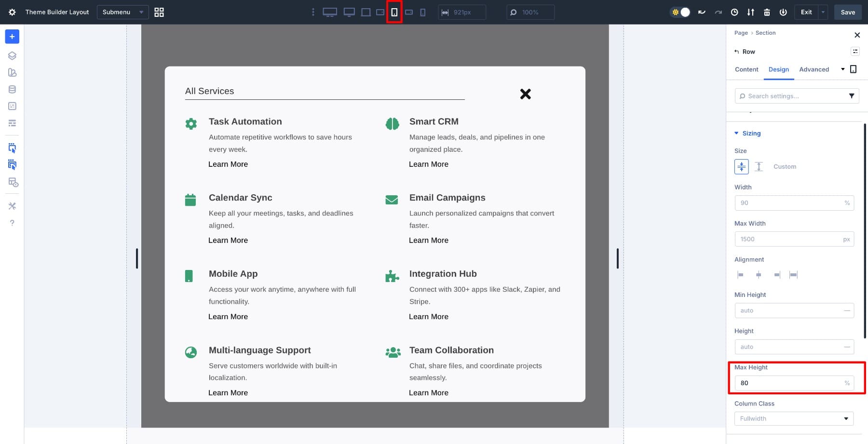Click the undo arrow icon

click(702, 12)
